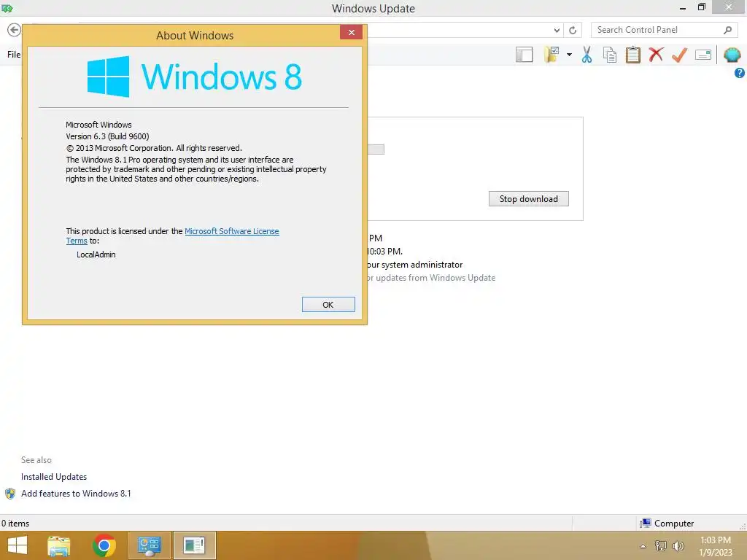Launch Google Chrome from taskbar

(x=104, y=545)
